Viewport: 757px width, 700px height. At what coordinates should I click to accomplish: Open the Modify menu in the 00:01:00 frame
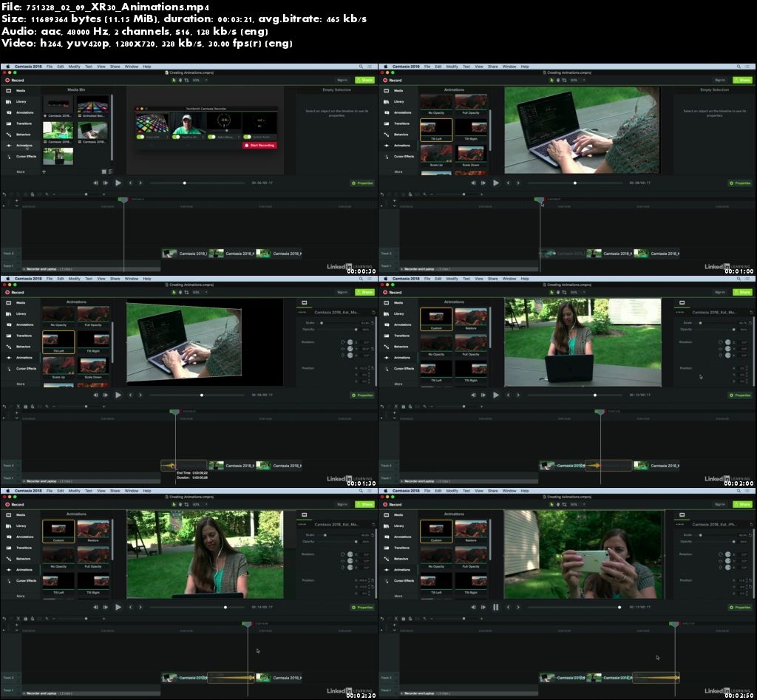coord(452,67)
